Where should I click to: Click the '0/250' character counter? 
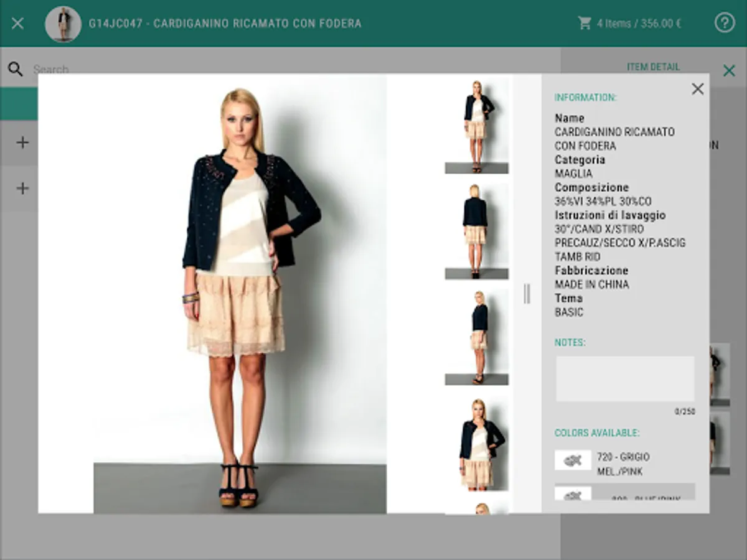click(685, 411)
